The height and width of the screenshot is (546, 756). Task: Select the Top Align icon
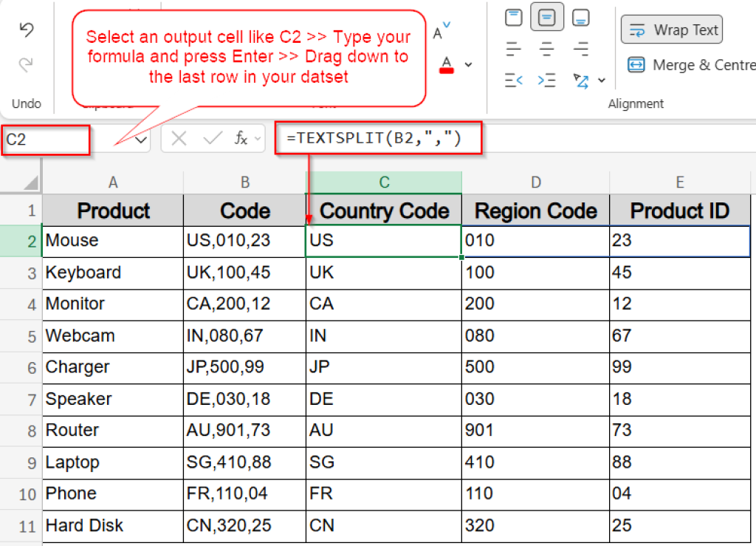pyautogui.click(x=513, y=16)
